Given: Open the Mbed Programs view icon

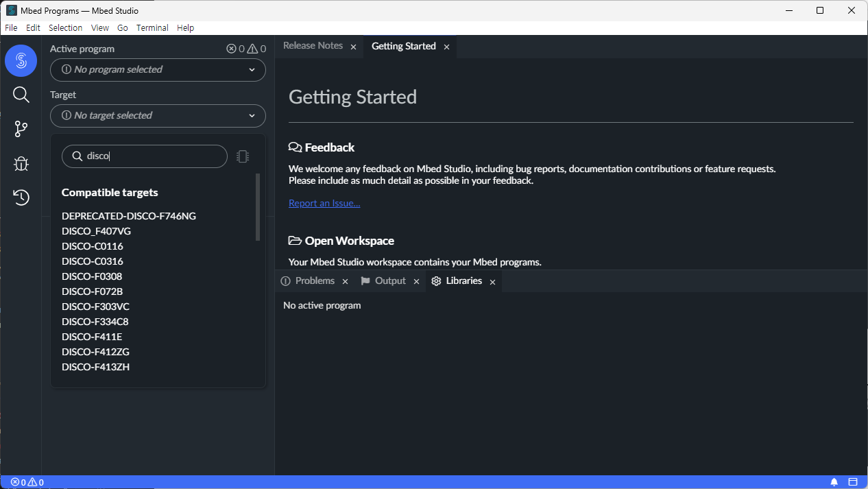Looking at the screenshot, I should (x=21, y=61).
